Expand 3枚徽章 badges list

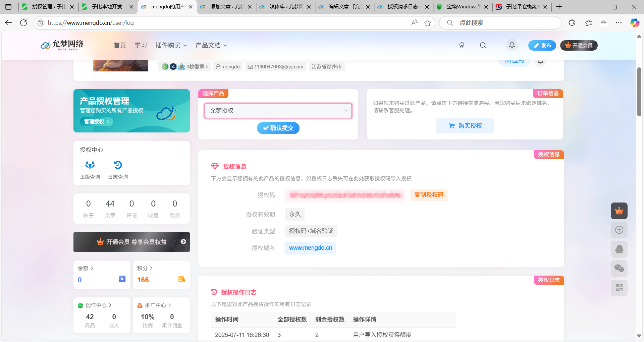point(184,67)
